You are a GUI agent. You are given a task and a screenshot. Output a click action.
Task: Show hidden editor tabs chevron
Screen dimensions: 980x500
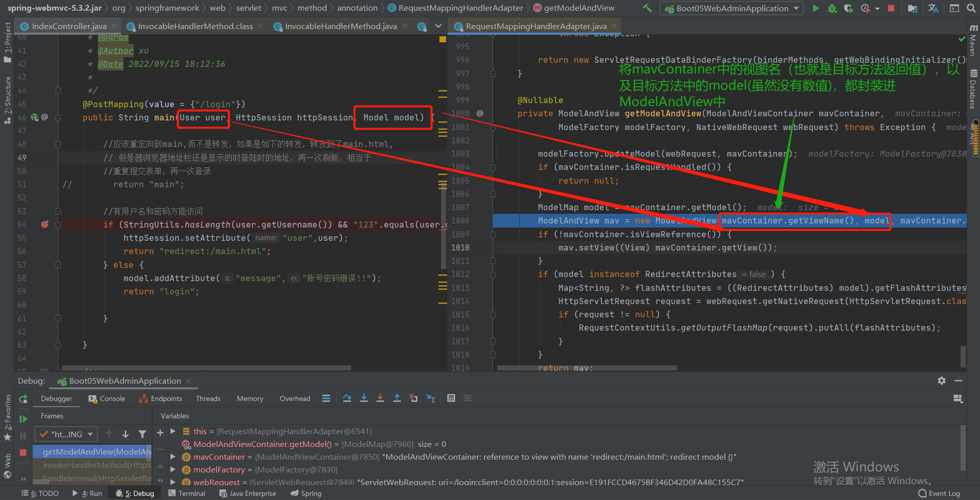pyautogui.click(x=438, y=26)
